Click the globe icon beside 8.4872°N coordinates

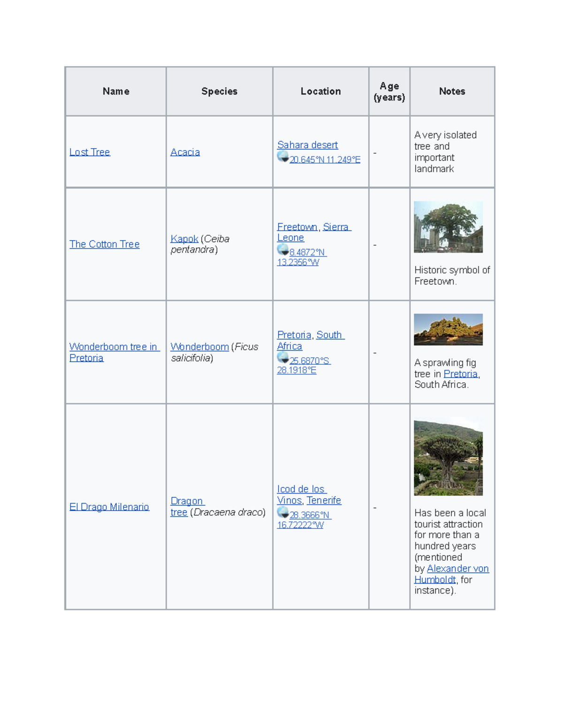coord(283,249)
